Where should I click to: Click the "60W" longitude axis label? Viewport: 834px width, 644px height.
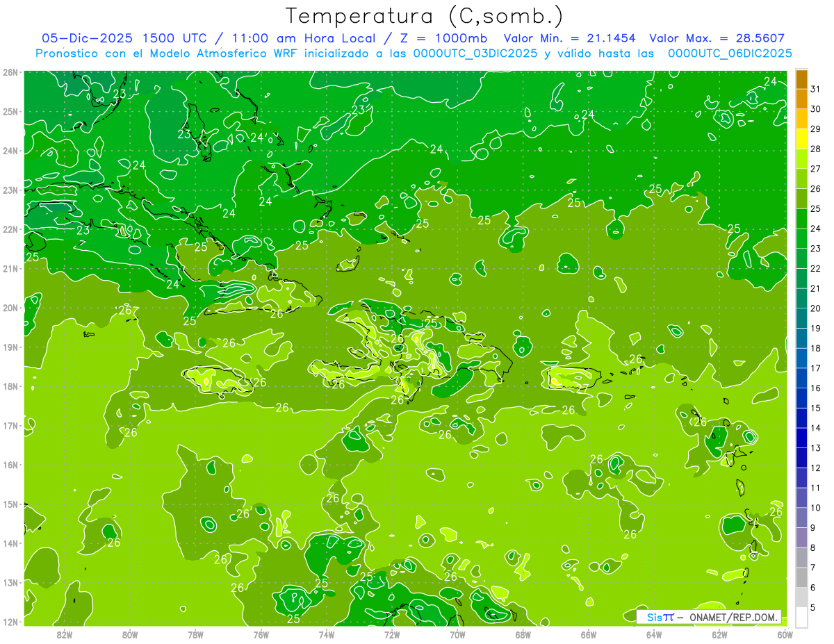pyautogui.click(x=785, y=634)
